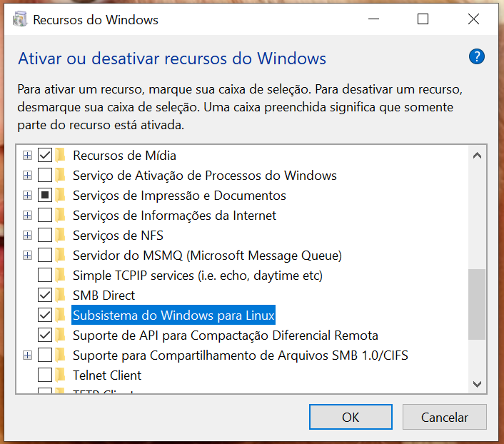This screenshot has height=444, width=504.
Task: Click the Cancelar button
Action: pyautogui.click(x=444, y=418)
